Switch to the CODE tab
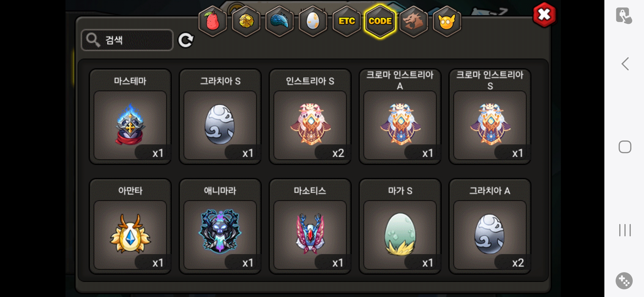 (x=380, y=21)
